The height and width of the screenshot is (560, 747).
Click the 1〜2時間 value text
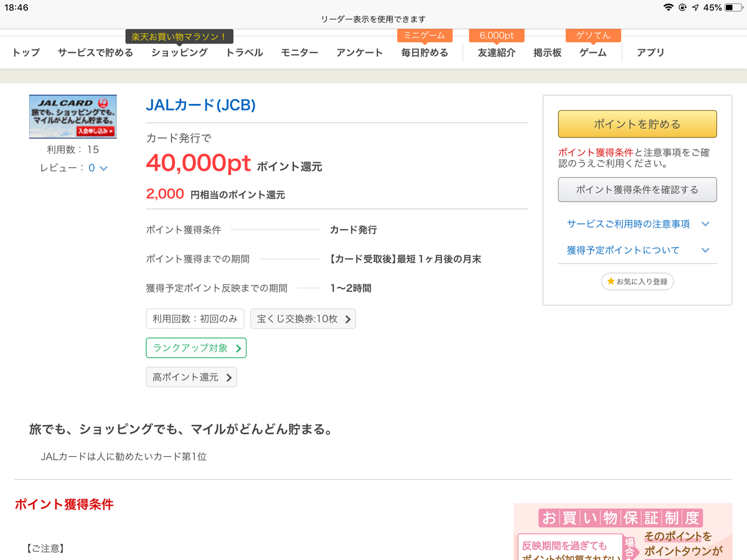point(350,288)
